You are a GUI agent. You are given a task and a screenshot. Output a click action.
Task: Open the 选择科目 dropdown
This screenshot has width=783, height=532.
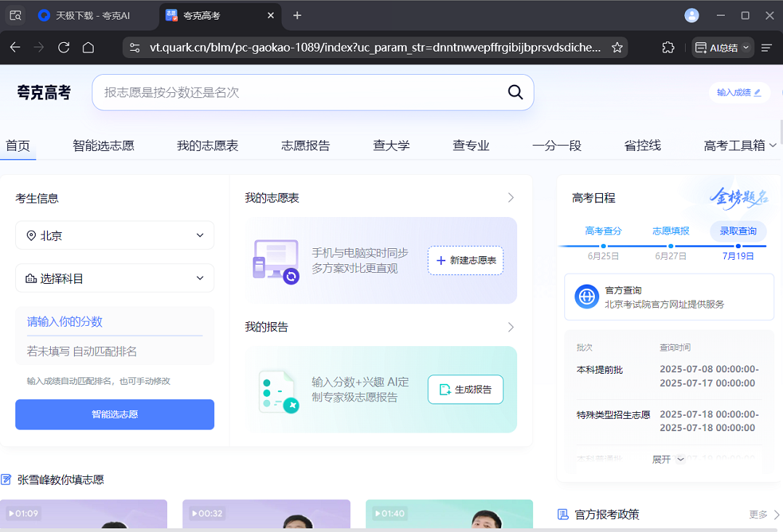point(114,278)
